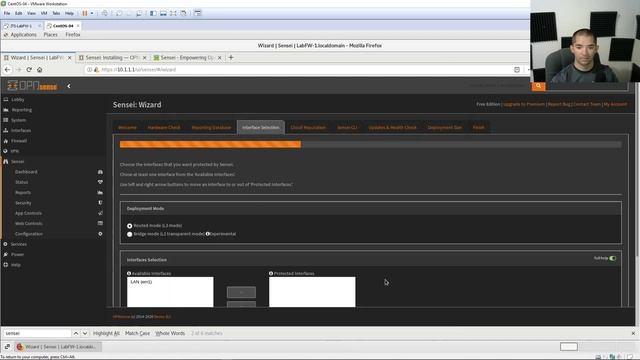Click info icon next to Protected Interfaces
The width and height of the screenshot is (640, 360).
coord(271,273)
